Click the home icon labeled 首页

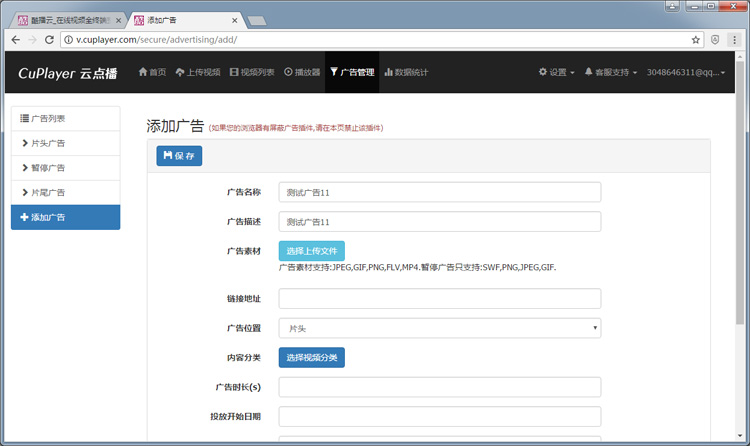[x=152, y=72]
